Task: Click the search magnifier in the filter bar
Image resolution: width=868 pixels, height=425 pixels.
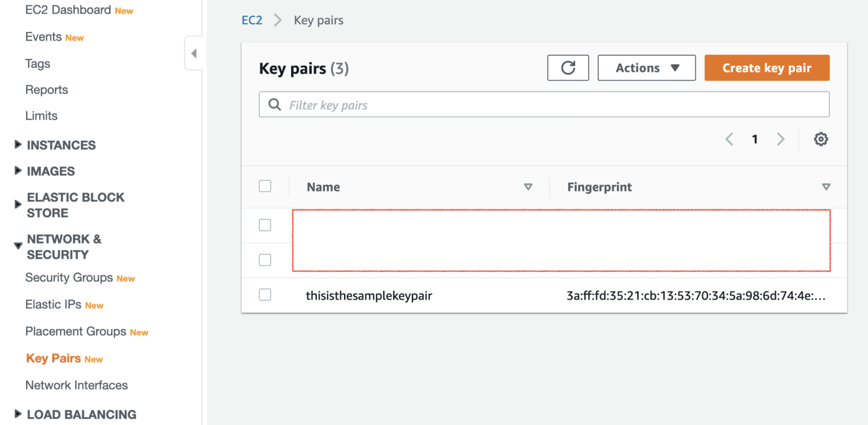Action: click(275, 104)
